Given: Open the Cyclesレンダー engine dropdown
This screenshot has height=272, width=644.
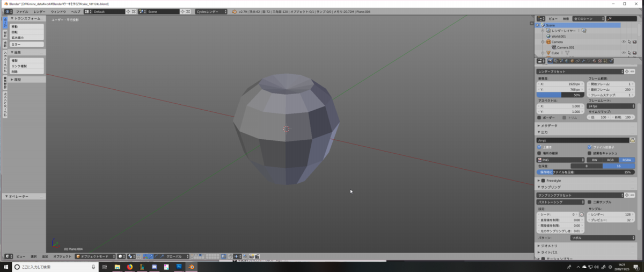Looking at the screenshot, I should tap(211, 11).
